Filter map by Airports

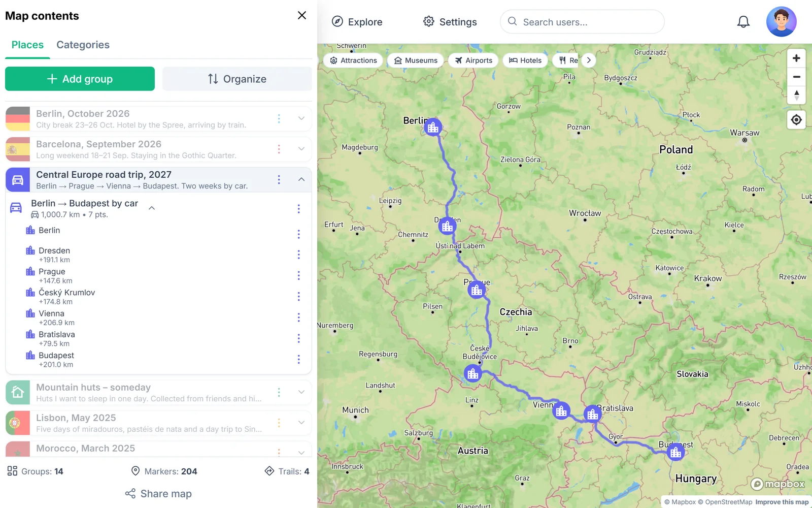tap(473, 60)
